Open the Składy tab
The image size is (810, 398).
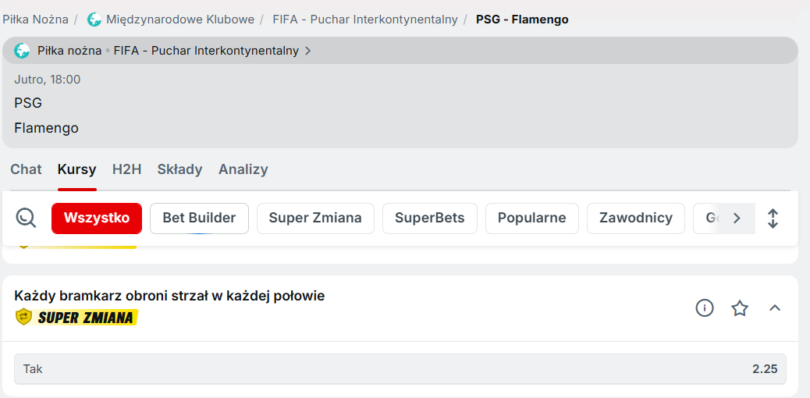pyautogui.click(x=180, y=169)
